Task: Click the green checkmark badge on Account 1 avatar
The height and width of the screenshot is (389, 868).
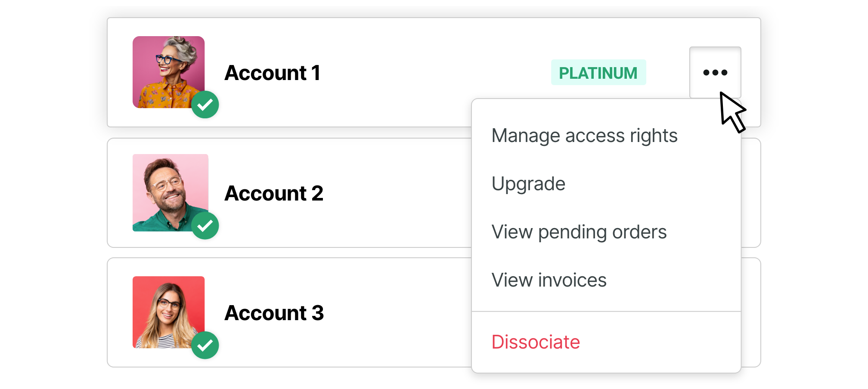Action: click(x=206, y=105)
